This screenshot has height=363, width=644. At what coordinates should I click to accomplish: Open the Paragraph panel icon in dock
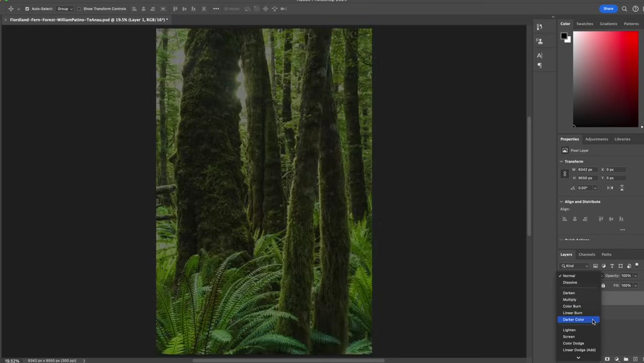pos(539,66)
